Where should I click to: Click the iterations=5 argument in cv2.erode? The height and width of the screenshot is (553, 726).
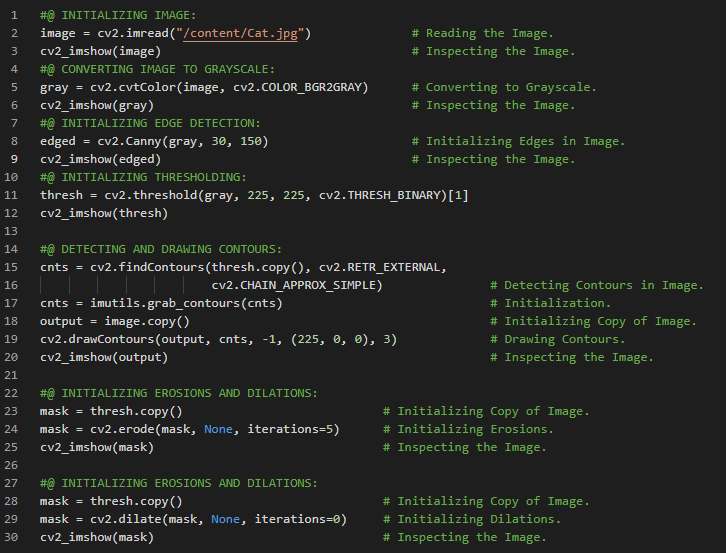click(293, 429)
